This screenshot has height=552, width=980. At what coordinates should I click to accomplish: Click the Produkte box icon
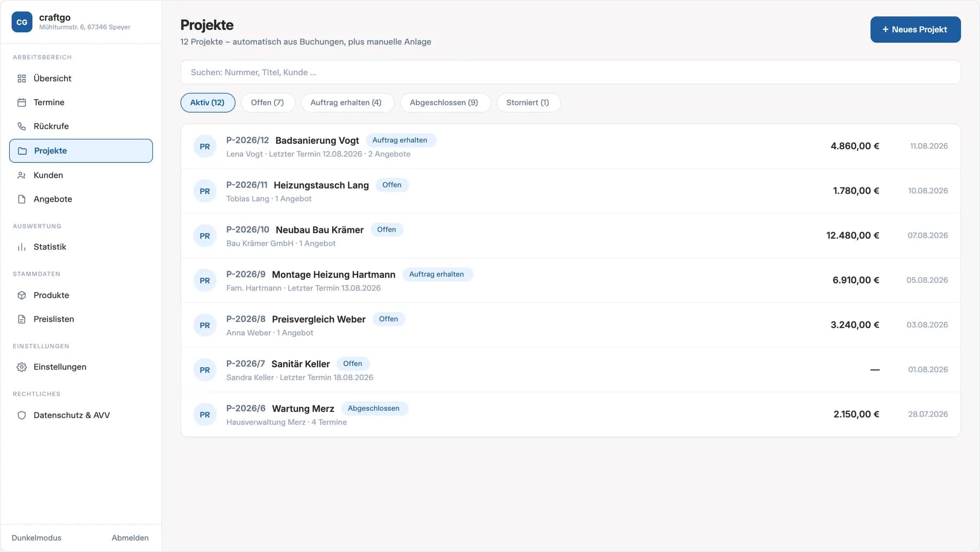tap(22, 295)
